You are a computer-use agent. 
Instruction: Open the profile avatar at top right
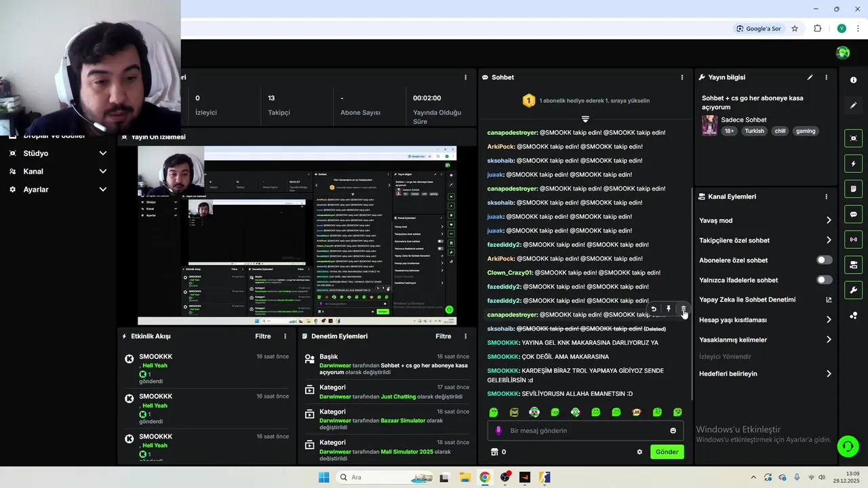(x=843, y=53)
